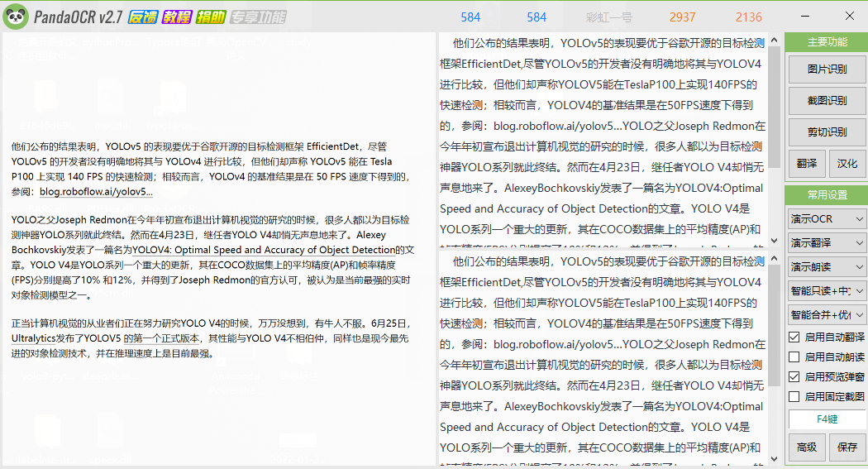Screen dimensions: 868x469
Task: Click the 彩虹一号 label
Action: click(609, 17)
